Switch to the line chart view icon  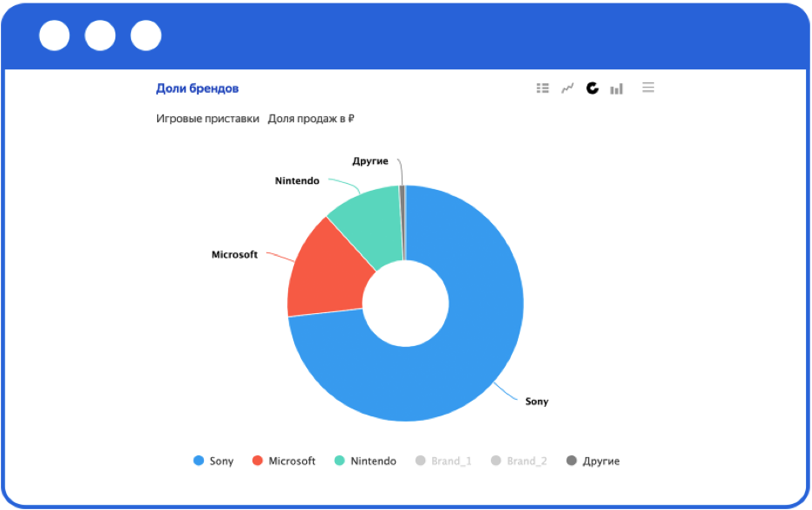pyautogui.click(x=567, y=88)
